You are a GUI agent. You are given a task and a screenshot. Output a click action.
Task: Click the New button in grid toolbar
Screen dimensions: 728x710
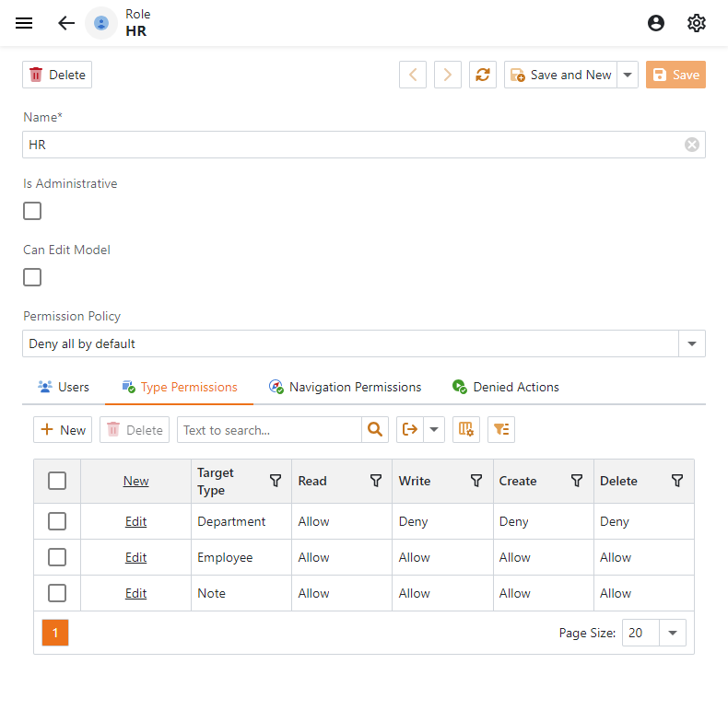click(x=63, y=430)
